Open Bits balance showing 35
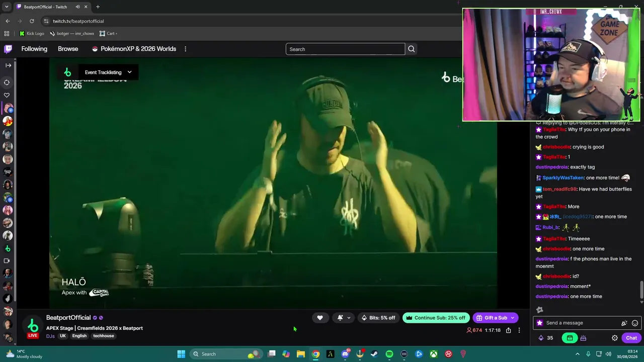This screenshot has height=362, width=644. coord(546,338)
